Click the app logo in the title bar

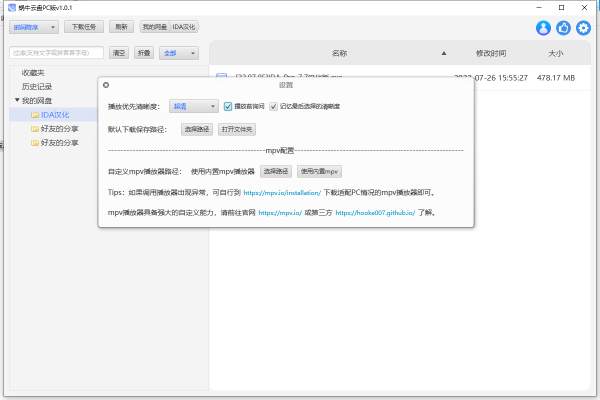click(8, 6)
